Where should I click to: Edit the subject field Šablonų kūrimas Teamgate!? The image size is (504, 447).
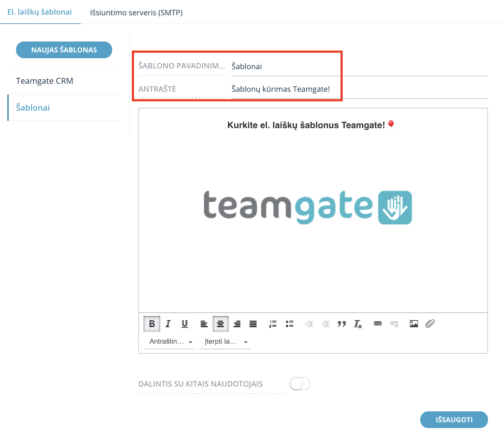click(359, 89)
